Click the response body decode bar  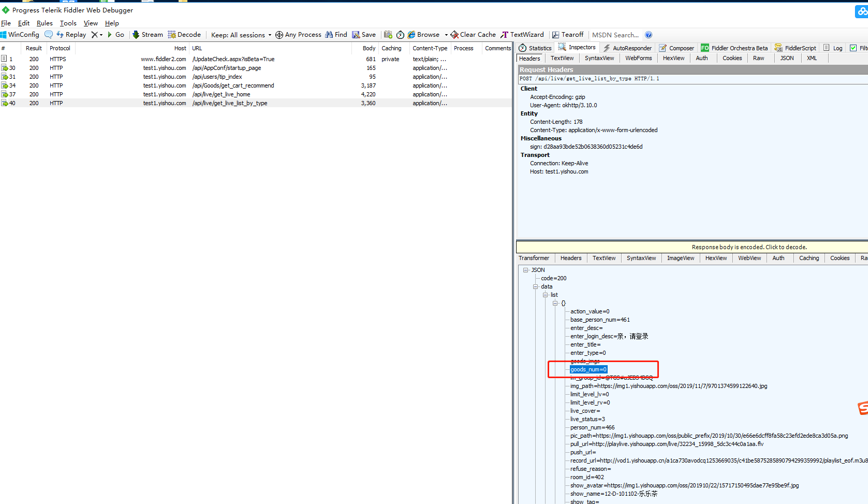(x=692, y=247)
